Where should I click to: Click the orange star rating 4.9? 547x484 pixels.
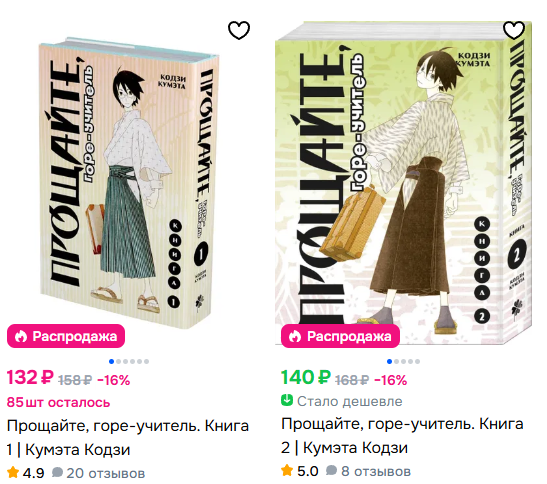tap(13, 472)
